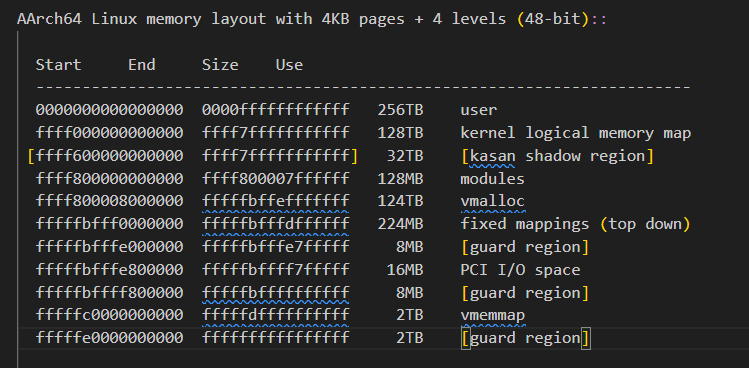Click start address ffff800000000000
This screenshot has height=368, width=749.
[x=109, y=179]
